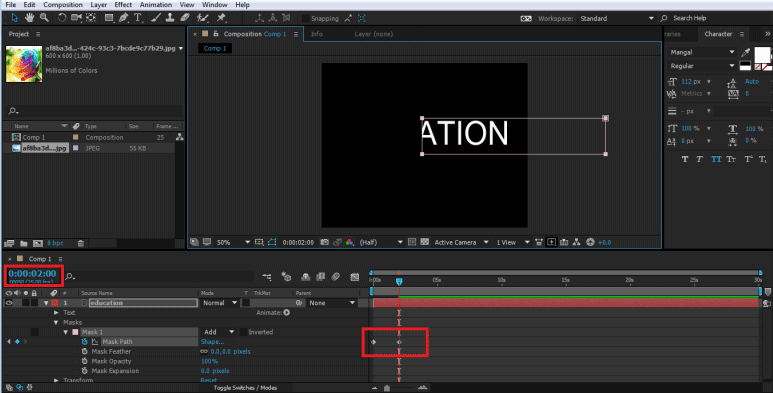Select the Rectangle shape tool
The height and width of the screenshot is (393, 773).
pos(109,18)
